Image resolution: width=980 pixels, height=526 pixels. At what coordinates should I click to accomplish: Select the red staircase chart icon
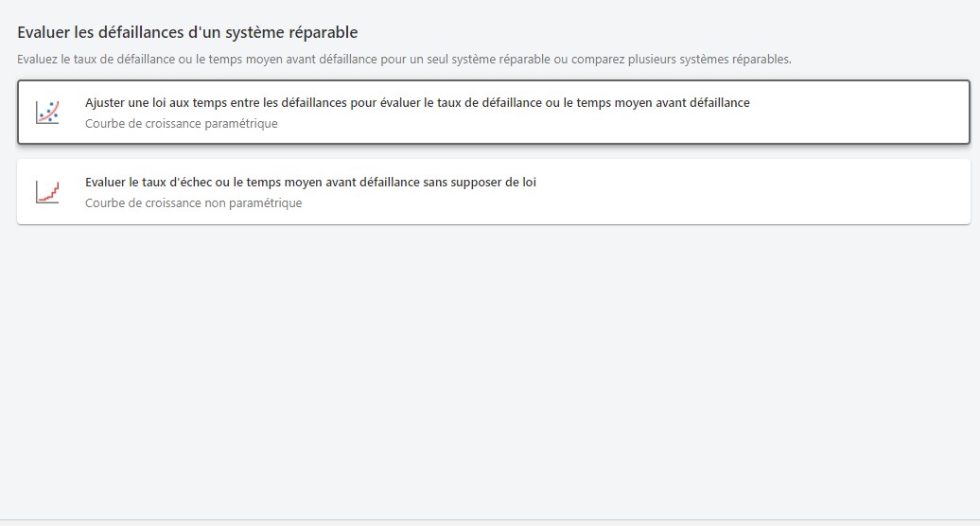tap(47, 191)
